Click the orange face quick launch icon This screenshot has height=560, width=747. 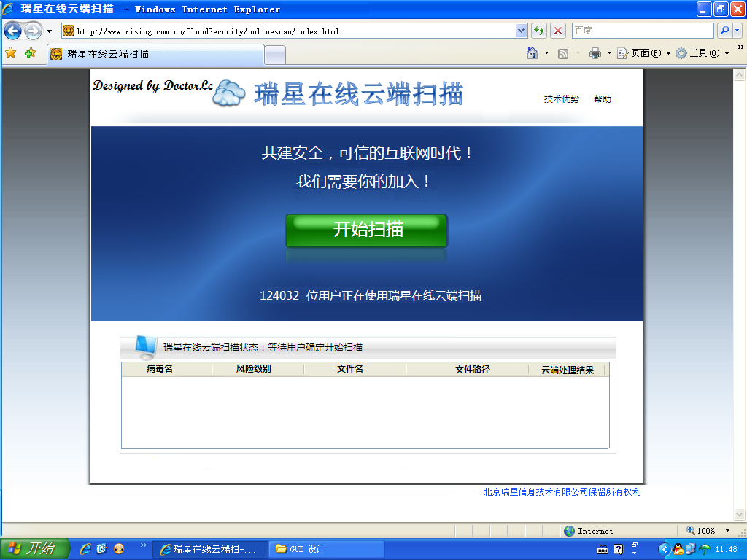[119, 549]
